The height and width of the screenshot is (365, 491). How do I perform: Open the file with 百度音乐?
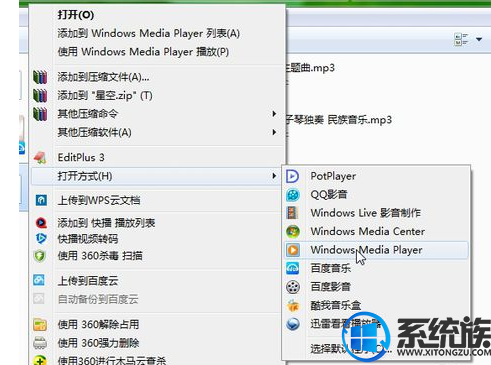point(376,268)
